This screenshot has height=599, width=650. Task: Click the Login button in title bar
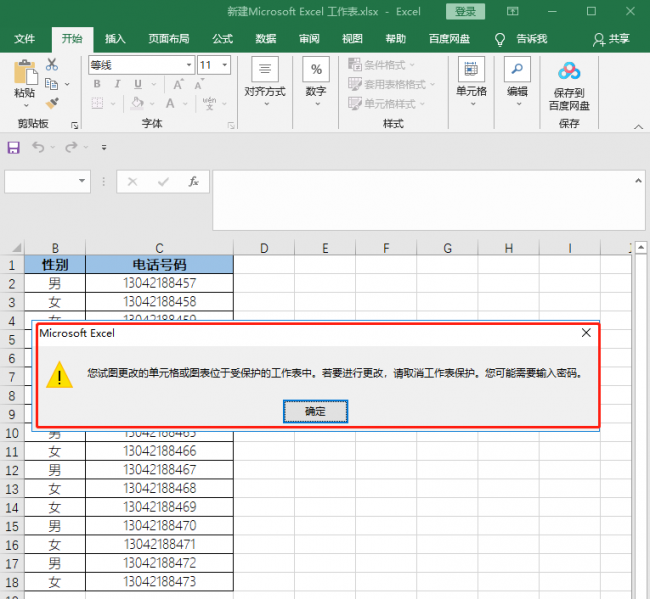[x=465, y=12]
